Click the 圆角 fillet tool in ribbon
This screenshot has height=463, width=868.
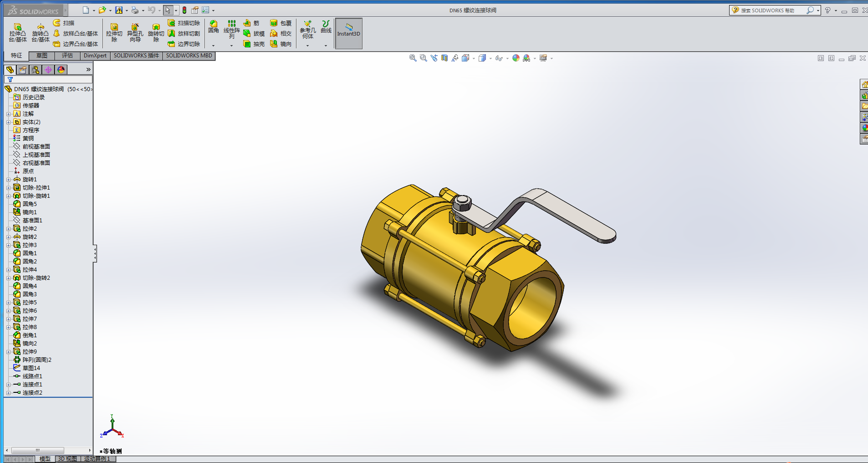click(213, 26)
